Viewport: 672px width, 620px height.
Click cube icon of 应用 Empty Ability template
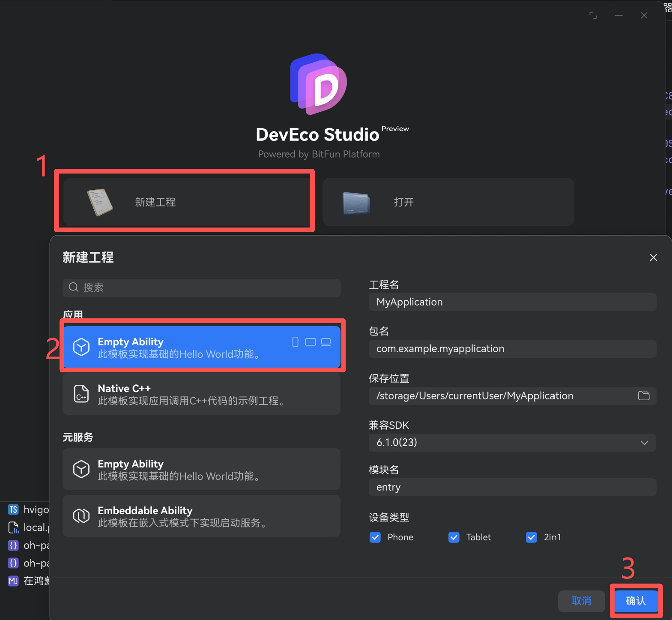click(x=81, y=347)
